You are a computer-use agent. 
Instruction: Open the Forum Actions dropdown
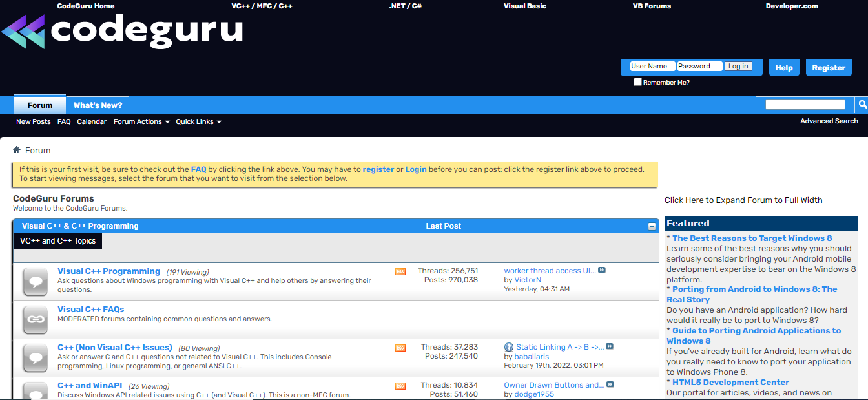tap(141, 121)
